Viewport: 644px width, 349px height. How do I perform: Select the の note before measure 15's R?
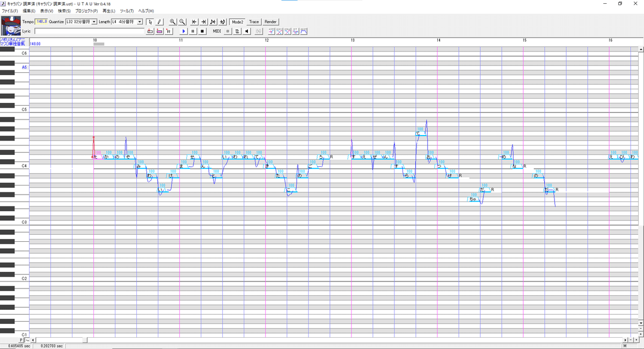coord(539,176)
